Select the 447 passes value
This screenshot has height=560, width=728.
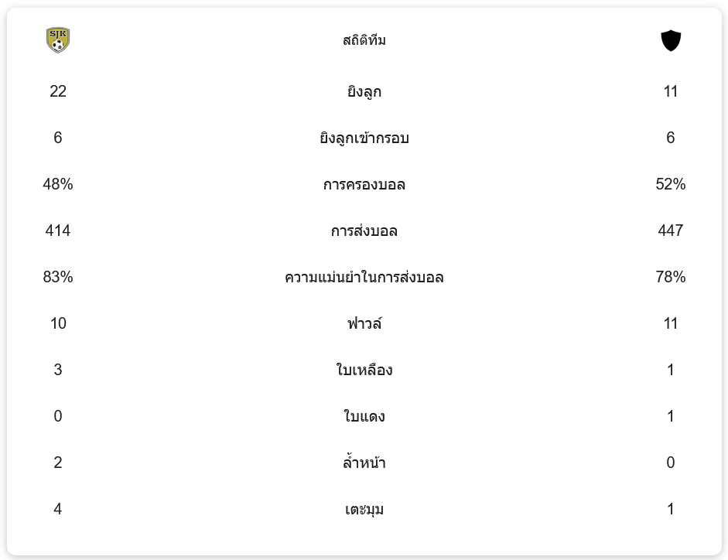tap(671, 230)
